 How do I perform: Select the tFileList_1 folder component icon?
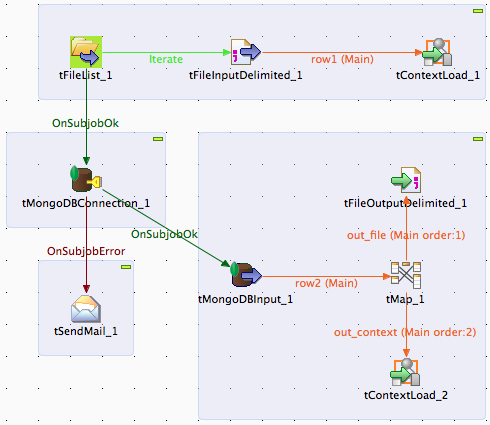[86, 52]
